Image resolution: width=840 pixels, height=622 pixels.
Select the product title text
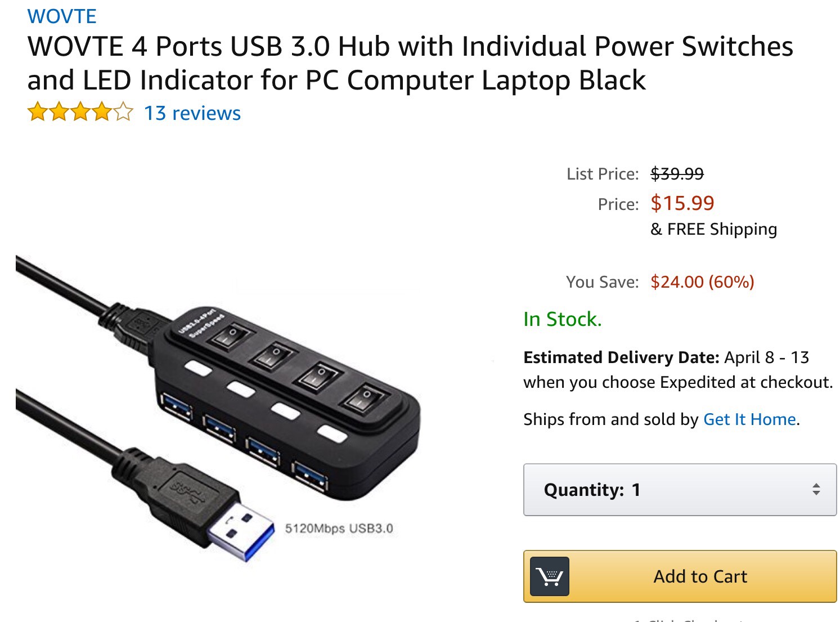(410, 63)
